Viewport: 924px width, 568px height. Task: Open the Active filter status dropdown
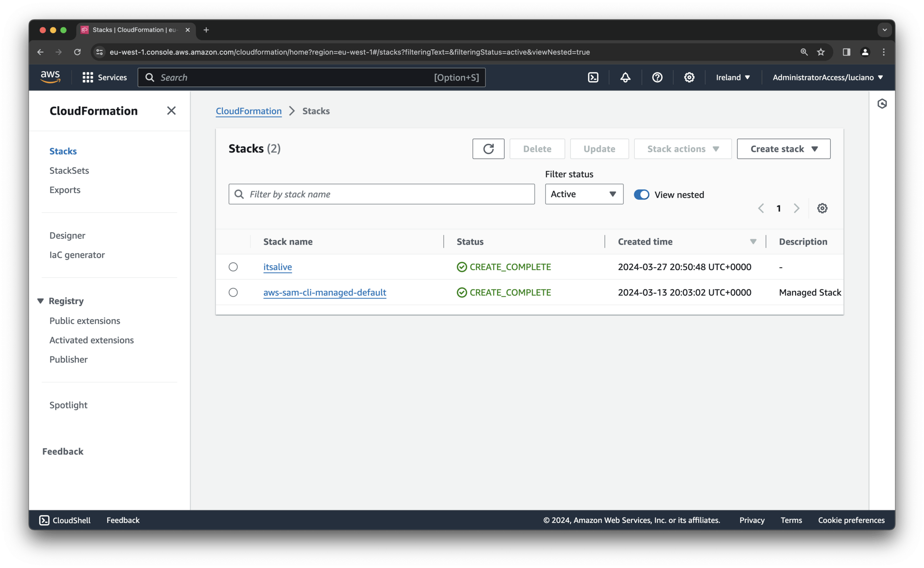pos(584,194)
